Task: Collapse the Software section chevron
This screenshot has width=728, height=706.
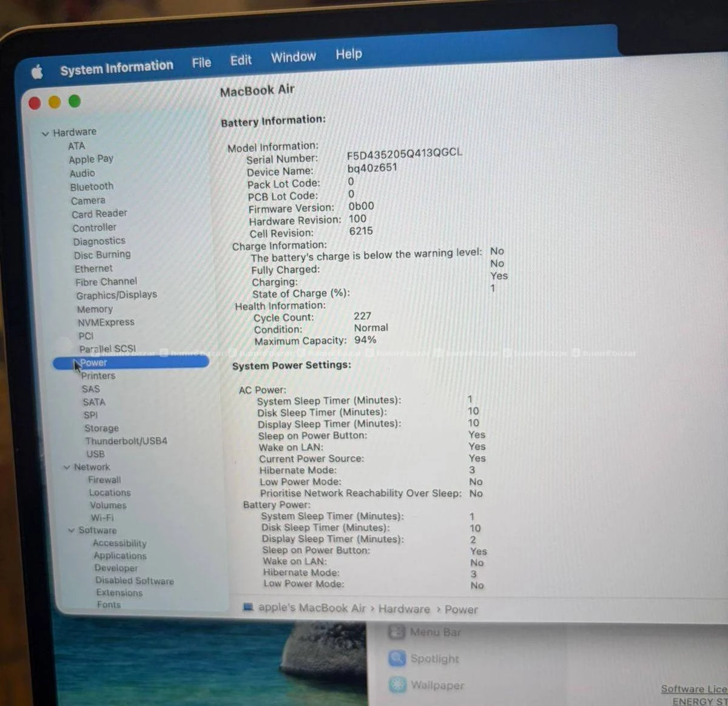Action: (x=72, y=530)
